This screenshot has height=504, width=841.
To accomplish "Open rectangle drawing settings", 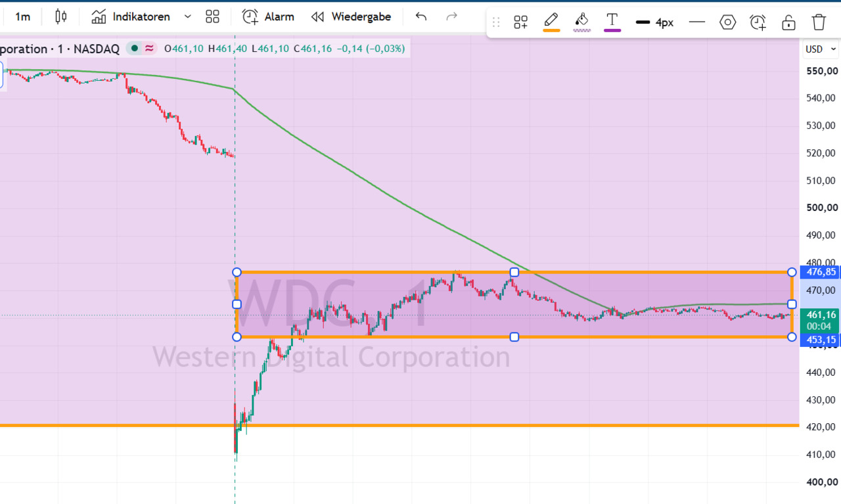I will pos(727,22).
